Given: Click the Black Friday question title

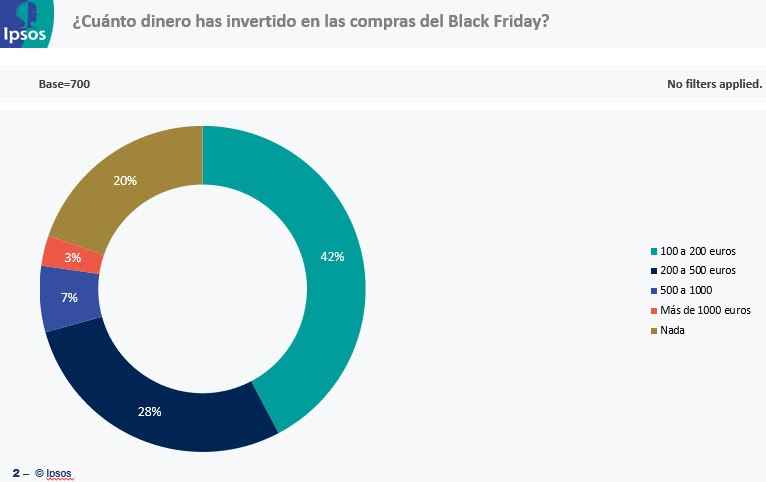Looking at the screenshot, I should tap(310, 22).
